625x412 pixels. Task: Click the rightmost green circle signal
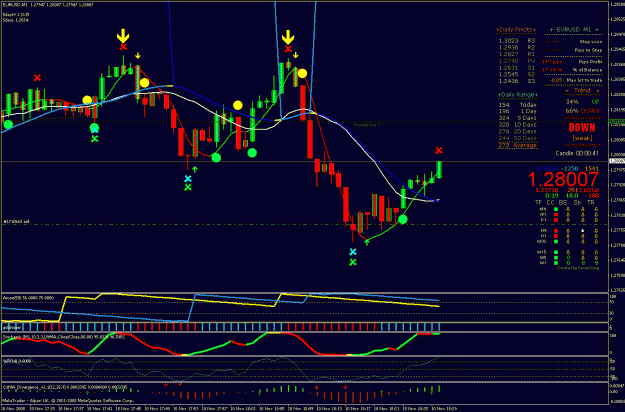pyautogui.click(x=403, y=219)
